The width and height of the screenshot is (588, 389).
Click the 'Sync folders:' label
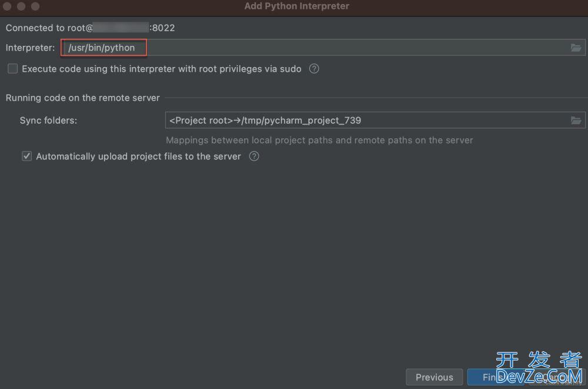[48, 121]
